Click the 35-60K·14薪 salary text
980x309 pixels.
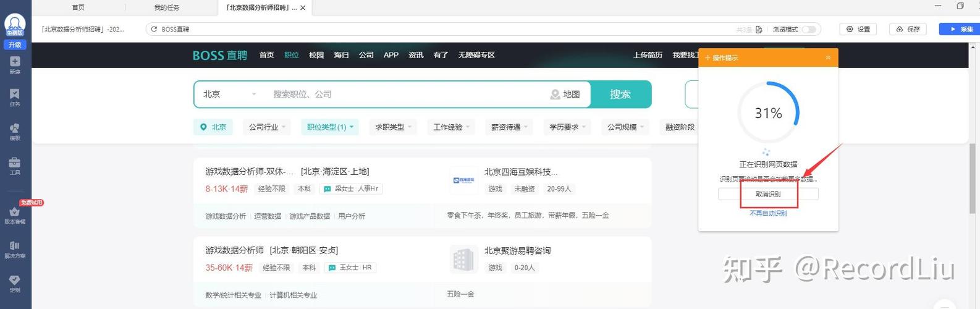[229, 268]
